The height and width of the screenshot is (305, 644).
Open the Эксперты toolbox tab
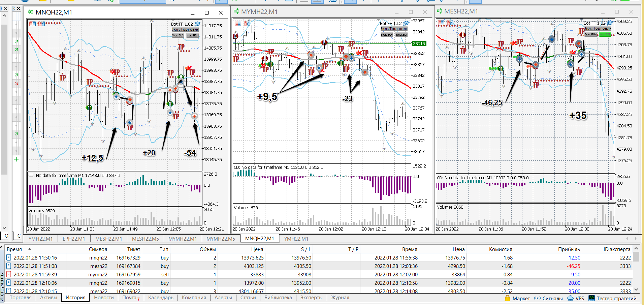(x=311, y=298)
